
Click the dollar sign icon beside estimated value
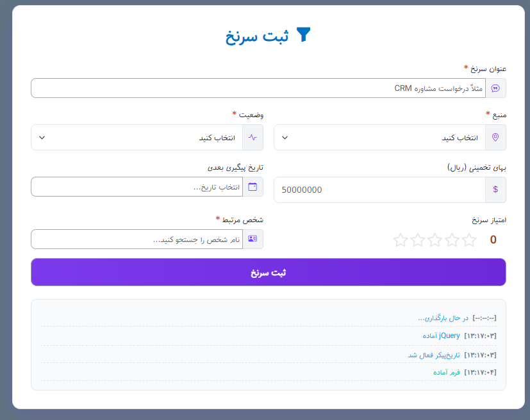tap(495, 190)
